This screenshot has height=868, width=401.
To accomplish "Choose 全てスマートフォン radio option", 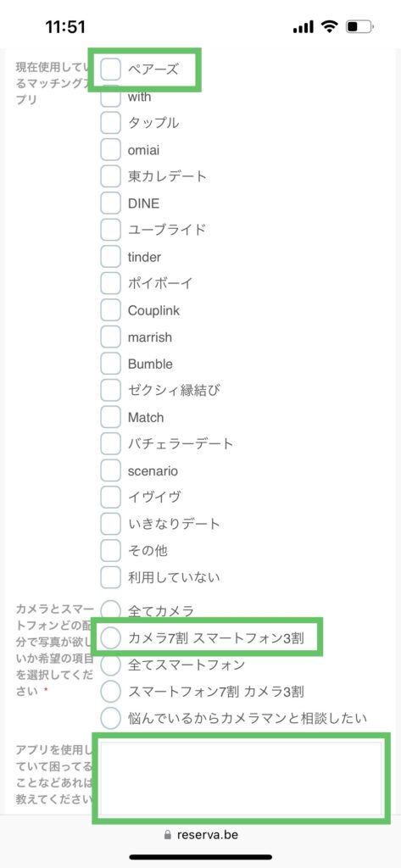I will pyautogui.click(x=111, y=665).
